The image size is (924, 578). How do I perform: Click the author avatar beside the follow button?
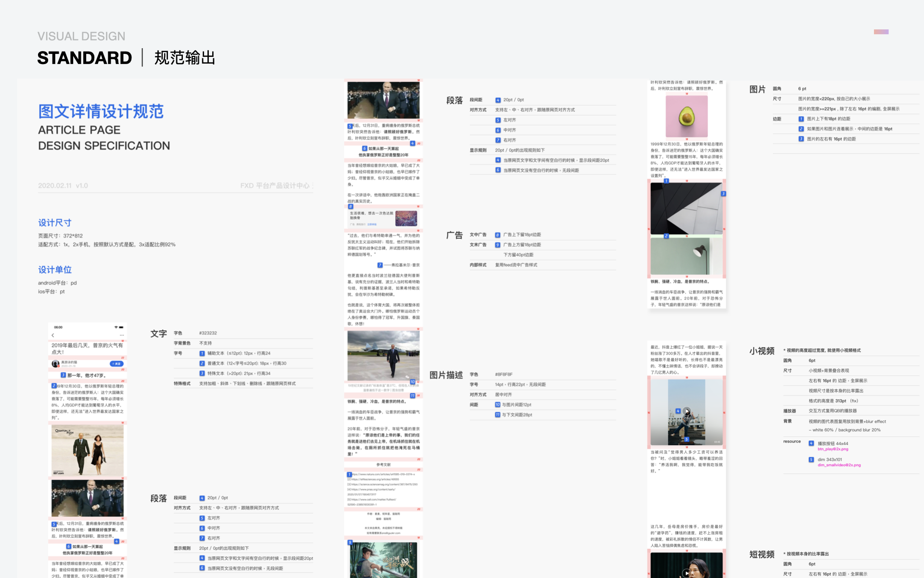56,364
